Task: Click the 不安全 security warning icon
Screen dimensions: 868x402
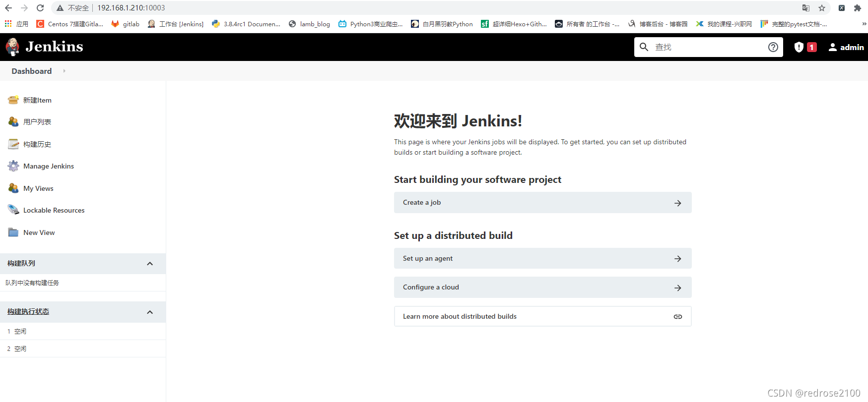Action: [60, 8]
